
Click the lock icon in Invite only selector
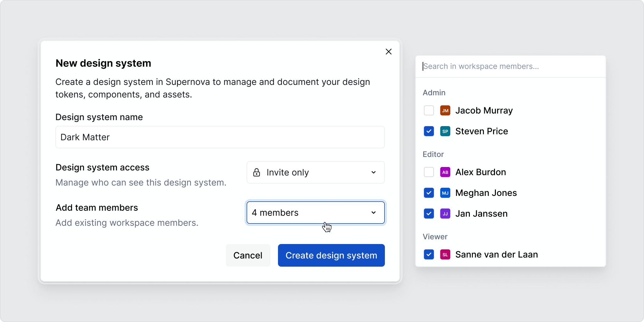tap(257, 172)
